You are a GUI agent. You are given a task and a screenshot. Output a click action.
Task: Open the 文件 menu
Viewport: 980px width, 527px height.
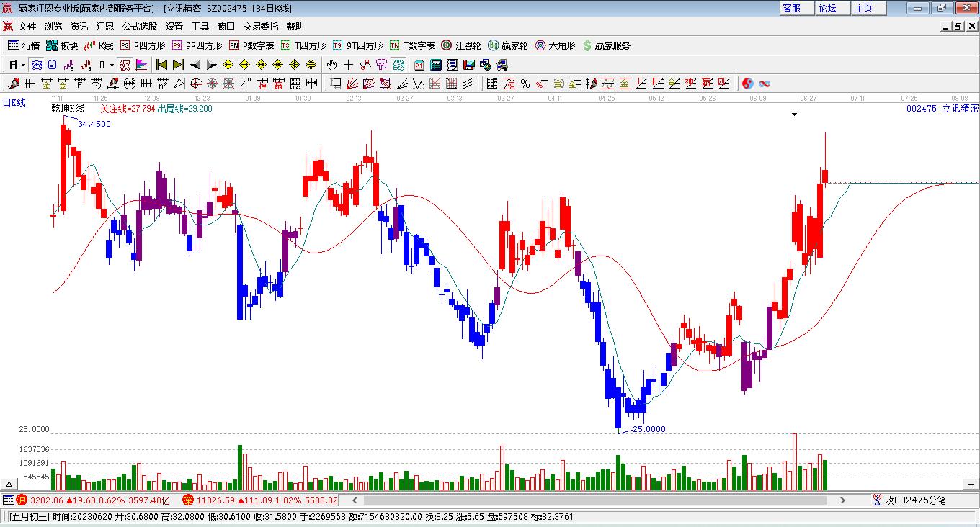coord(27,27)
